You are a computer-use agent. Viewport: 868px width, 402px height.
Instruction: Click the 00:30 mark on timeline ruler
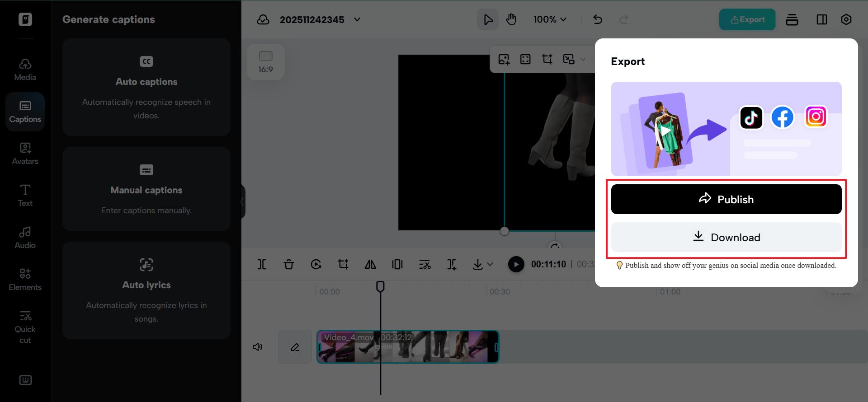(x=500, y=292)
